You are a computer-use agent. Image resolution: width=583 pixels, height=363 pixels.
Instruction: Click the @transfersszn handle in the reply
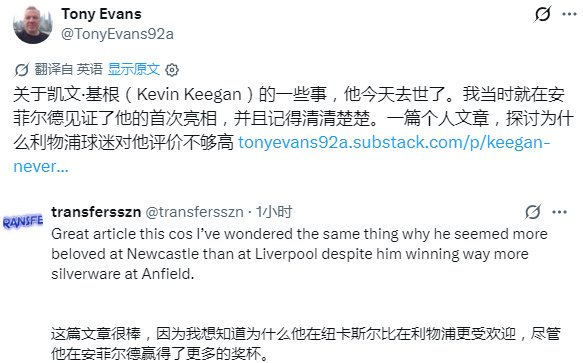(x=194, y=212)
